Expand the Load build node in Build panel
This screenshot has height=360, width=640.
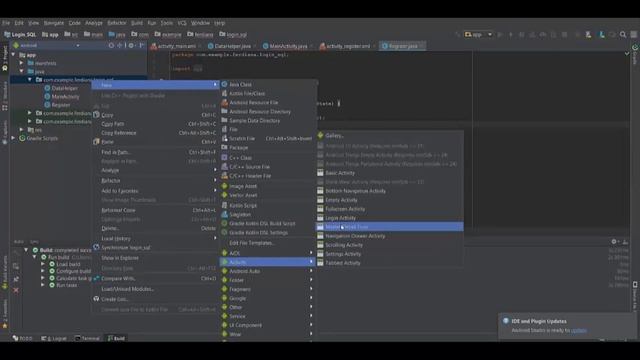coord(43,264)
